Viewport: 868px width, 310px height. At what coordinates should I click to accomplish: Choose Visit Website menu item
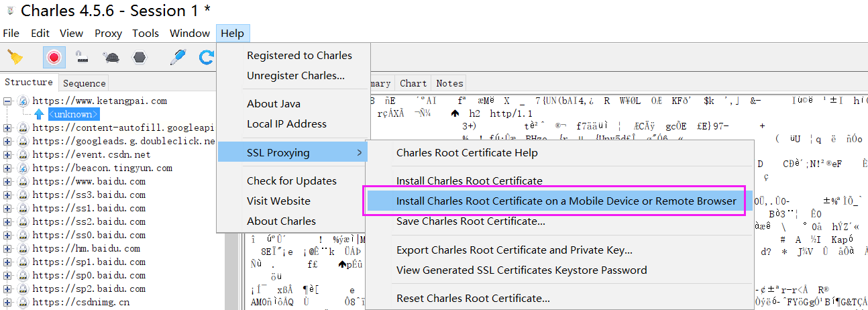pos(278,201)
